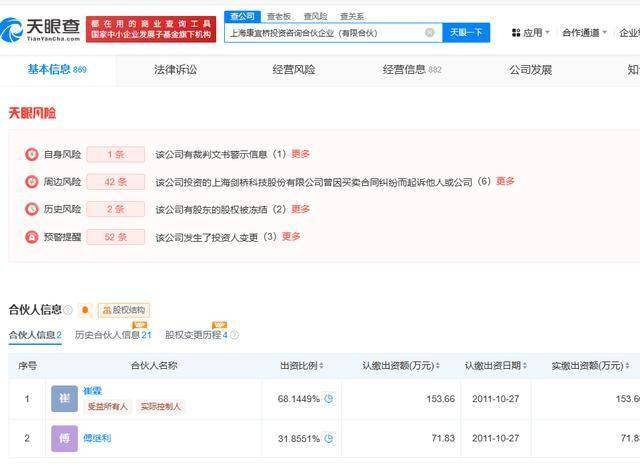Click the red promotional banner beside logo

(151, 29)
